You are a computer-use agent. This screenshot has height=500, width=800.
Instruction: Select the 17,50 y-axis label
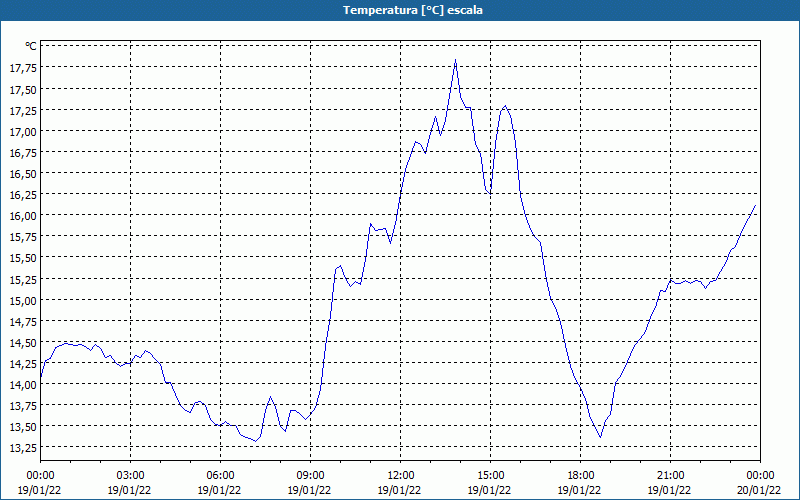point(23,89)
